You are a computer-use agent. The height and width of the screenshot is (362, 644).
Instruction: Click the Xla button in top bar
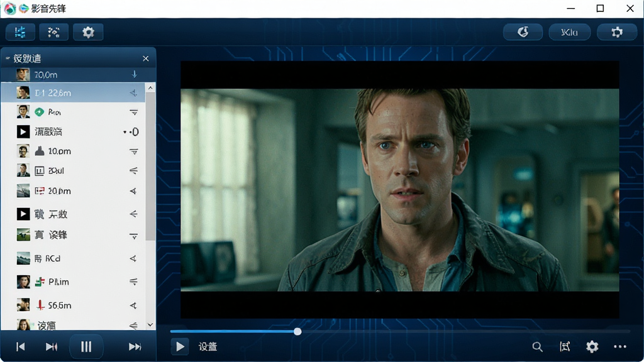[569, 32]
